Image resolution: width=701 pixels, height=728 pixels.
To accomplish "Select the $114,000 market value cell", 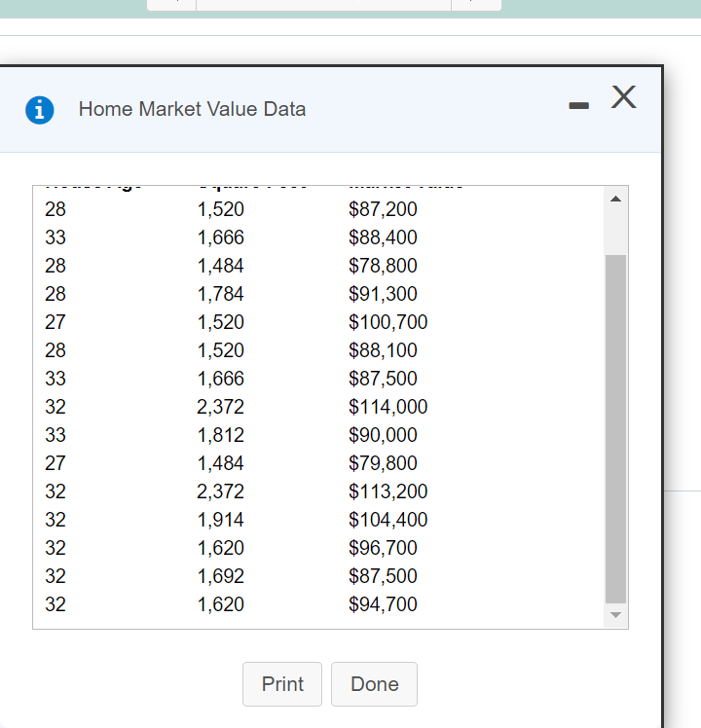I will point(387,407).
